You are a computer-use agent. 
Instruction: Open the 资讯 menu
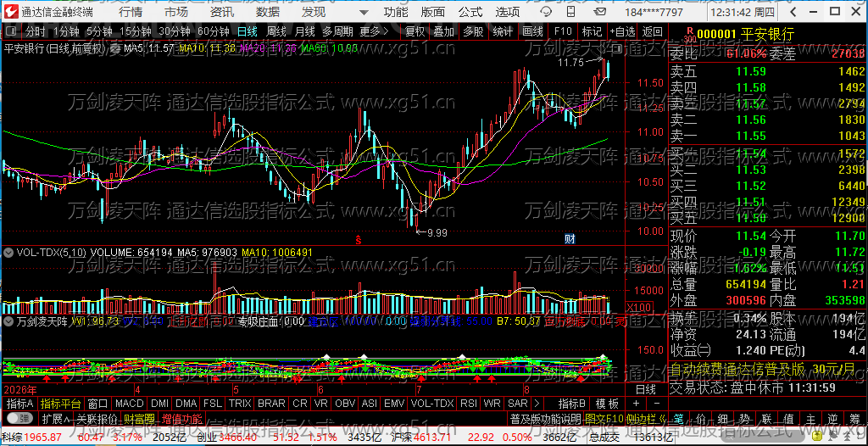pos(222,12)
